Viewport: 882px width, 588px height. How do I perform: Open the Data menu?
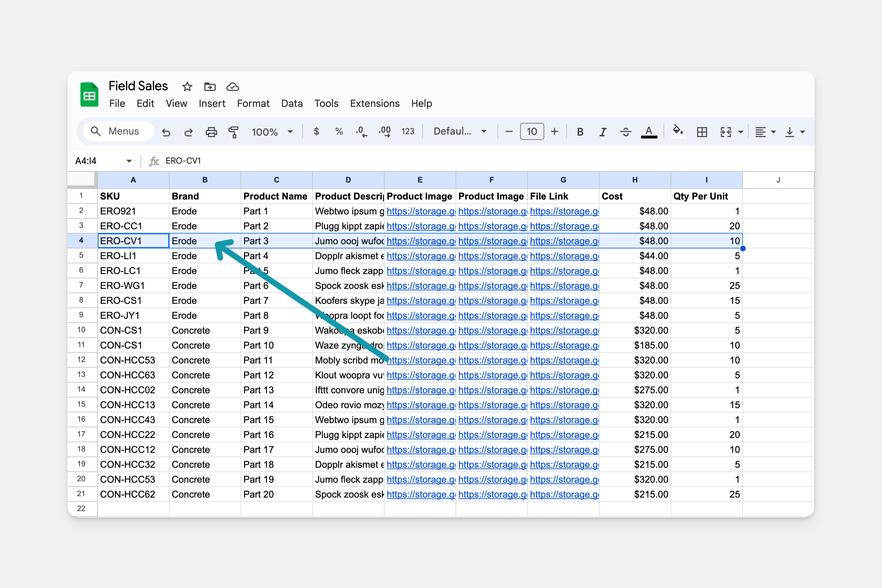(x=292, y=104)
